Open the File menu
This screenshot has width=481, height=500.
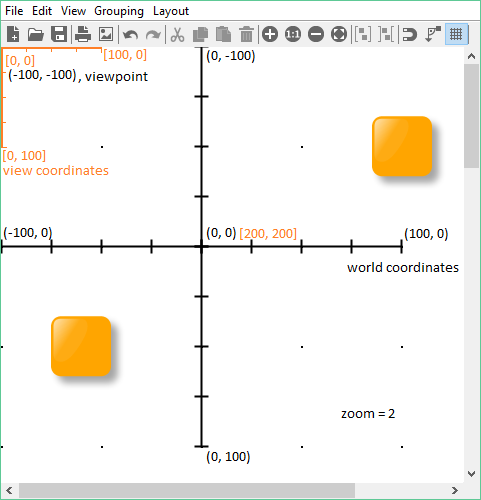pyautogui.click(x=14, y=11)
